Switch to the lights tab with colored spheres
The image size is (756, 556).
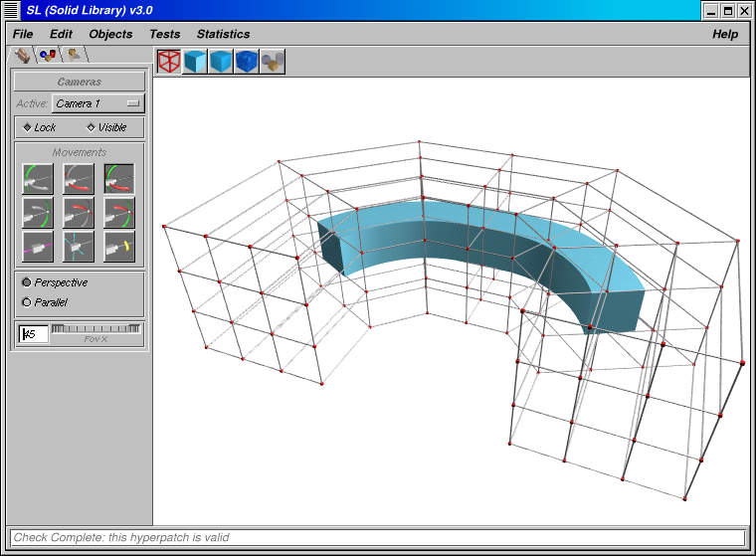48,56
